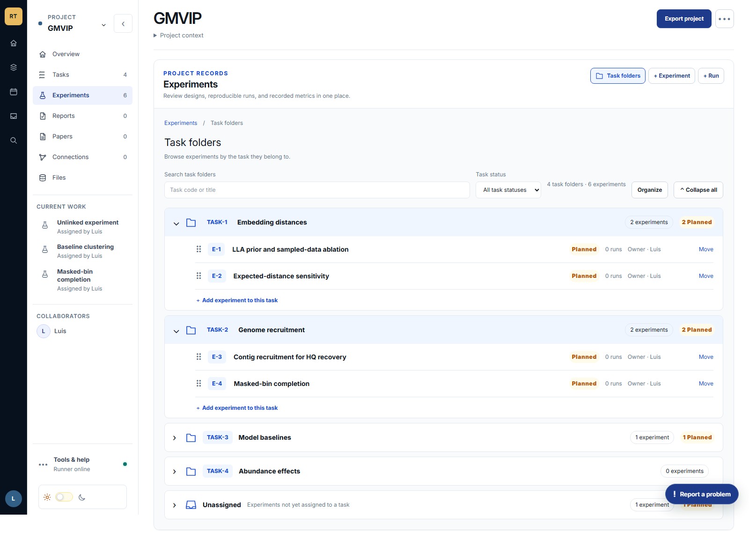Click the Report a problem button
Viewport: 749px width, 560px height.
pyautogui.click(x=702, y=494)
